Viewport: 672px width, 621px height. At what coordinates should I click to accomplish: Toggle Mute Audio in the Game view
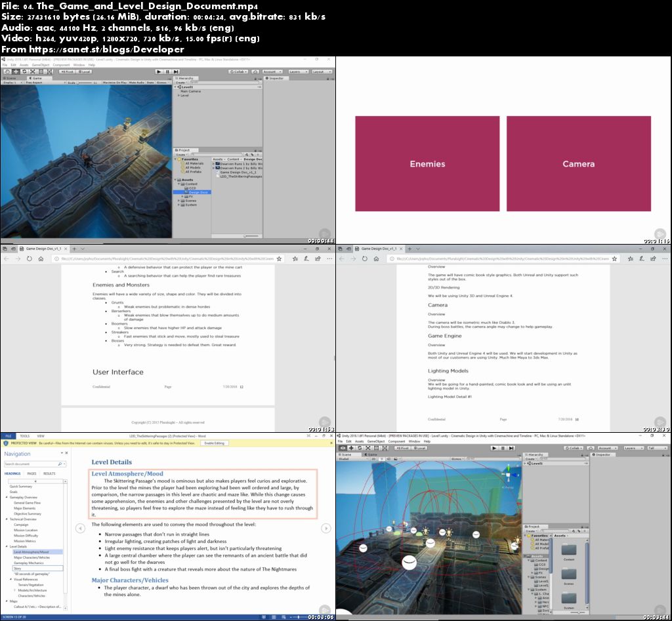click(136, 82)
